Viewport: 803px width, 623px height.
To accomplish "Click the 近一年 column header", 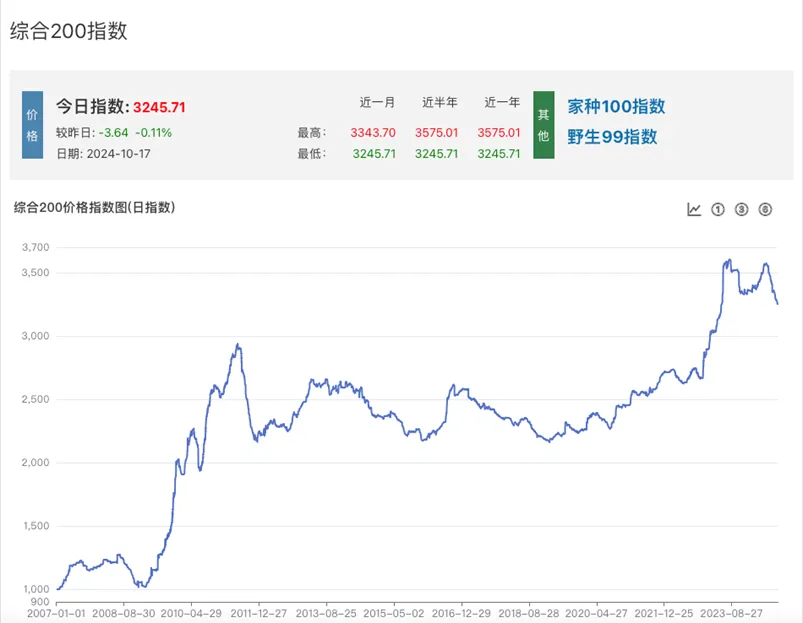I will point(502,102).
